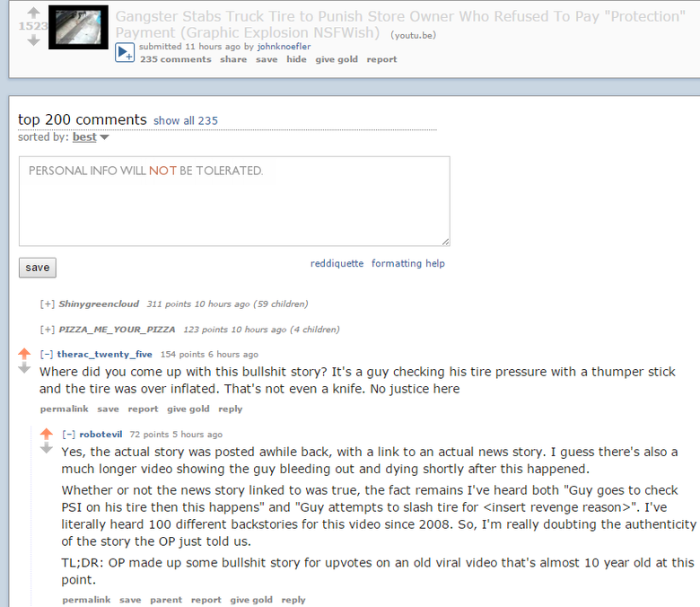Downvote therac_twenty_five's comment

(24, 368)
